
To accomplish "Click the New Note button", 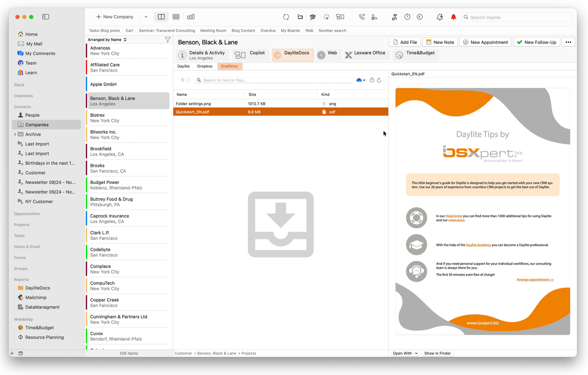I will [440, 42].
